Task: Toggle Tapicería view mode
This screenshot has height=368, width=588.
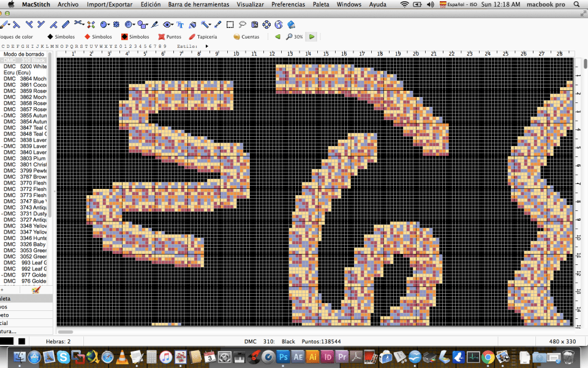Action: 203,37
